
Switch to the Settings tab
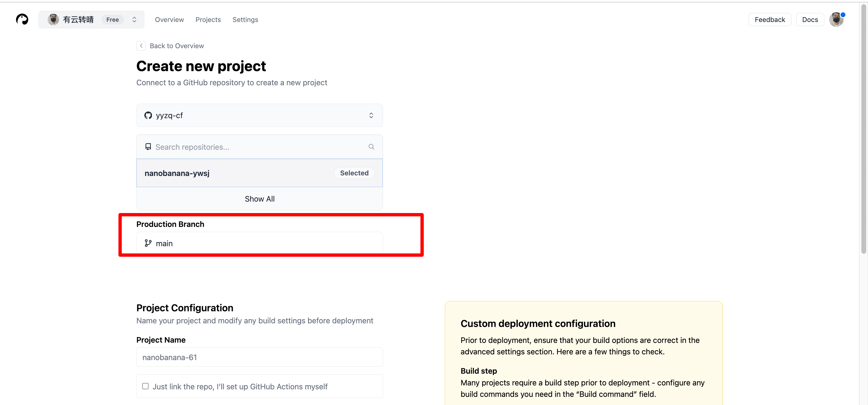[245, 20]
